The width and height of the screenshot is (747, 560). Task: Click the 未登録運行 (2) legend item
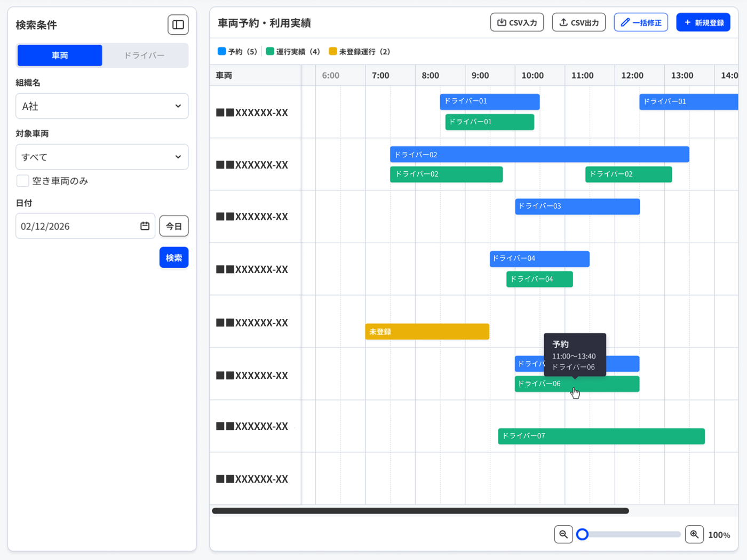pyautogui.click(x=360, y=52)
